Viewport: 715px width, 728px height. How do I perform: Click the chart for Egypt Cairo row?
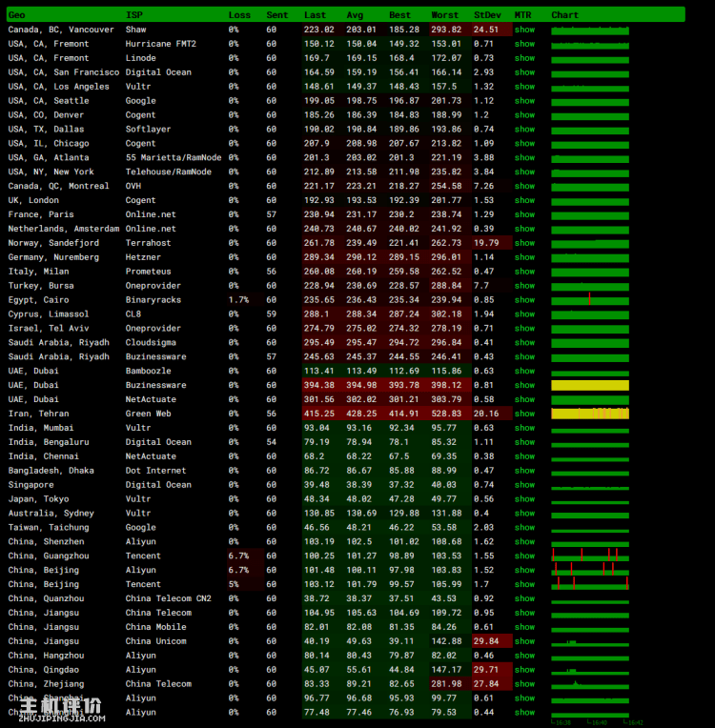[x=590, y=299]
